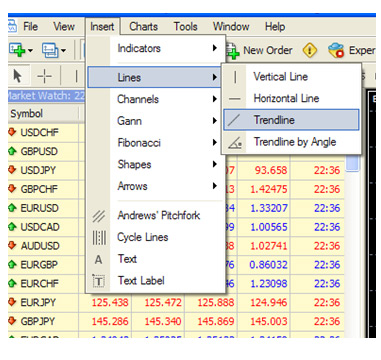Image resolution: width=381 pixels, height=360 pixels.
Task: Click the application icon beside File
Action: click(12, 27)
